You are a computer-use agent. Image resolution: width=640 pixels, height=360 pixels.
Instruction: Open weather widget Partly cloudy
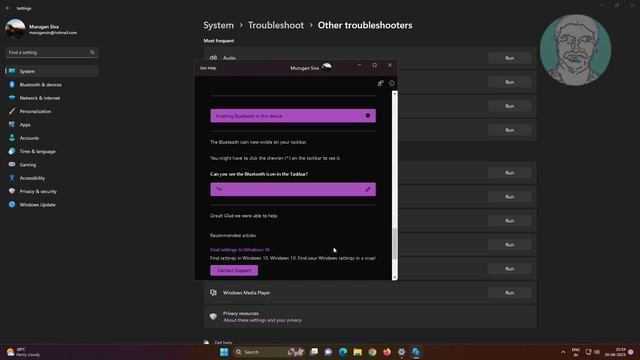pyautogui.click(x=24, y=352)
